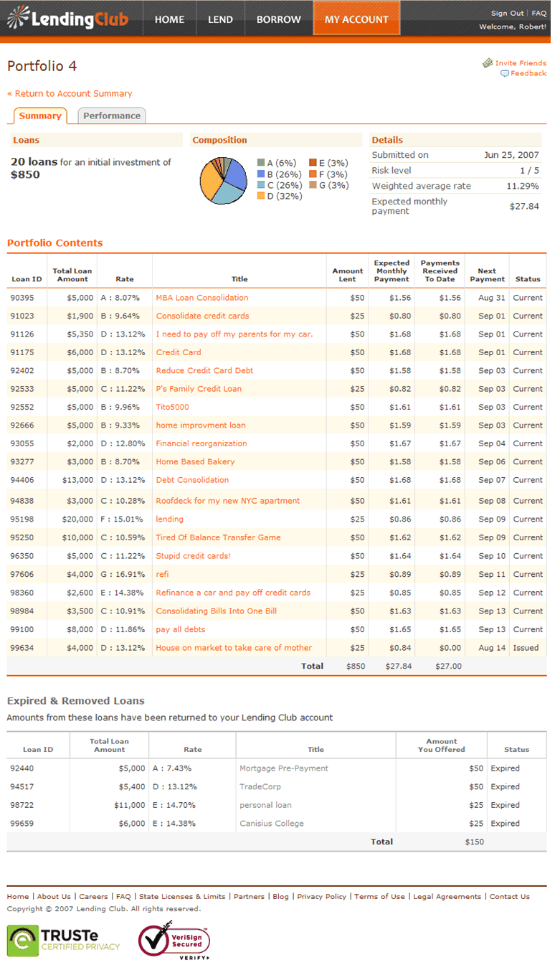Click the grade A legend color swatch

[261, 164]
